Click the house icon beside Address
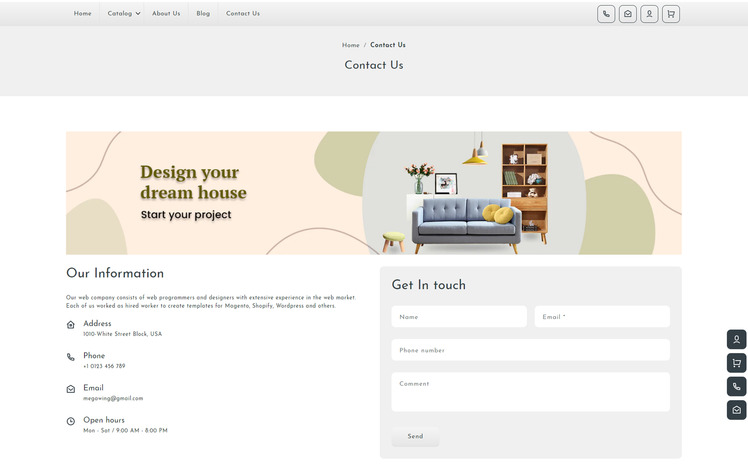This screenshot has height=465, width=748. (71, 325)
